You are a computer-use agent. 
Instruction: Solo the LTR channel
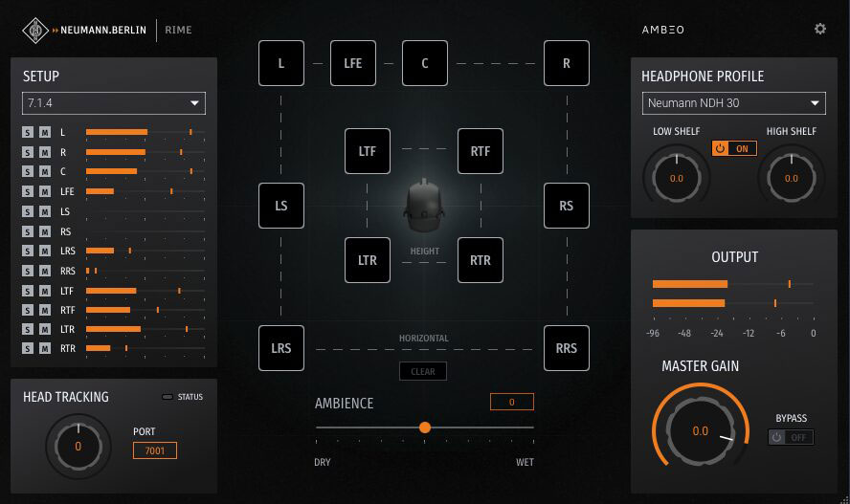pyautogui.click(x=28, y=329)
